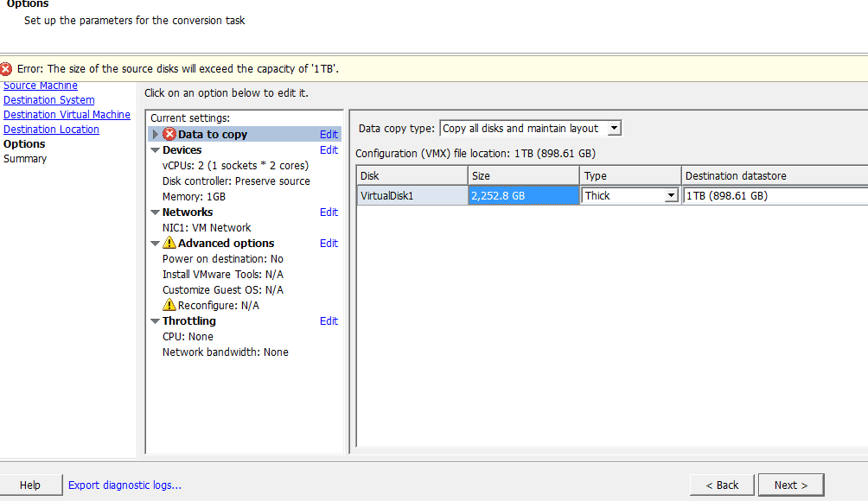Click the vCPUs: 2 setting line
The image size is (868, 501).
235,165
